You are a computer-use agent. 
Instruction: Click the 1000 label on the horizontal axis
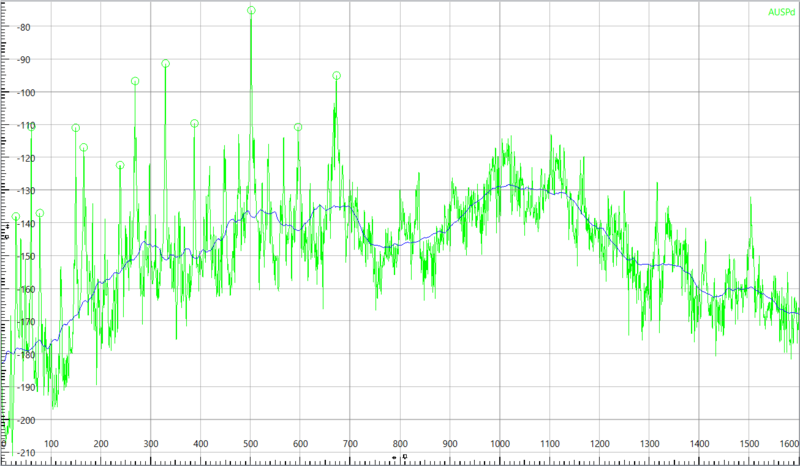click(500, 444)
